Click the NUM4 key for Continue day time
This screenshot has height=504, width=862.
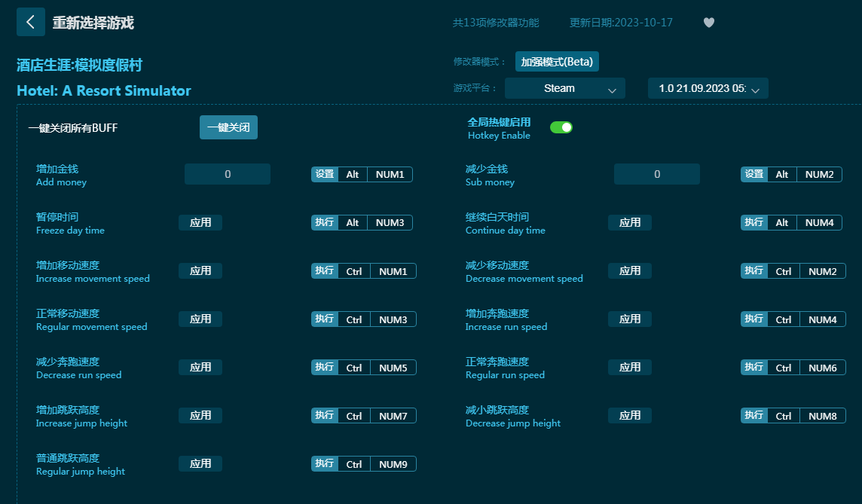[x=819, y=222]
